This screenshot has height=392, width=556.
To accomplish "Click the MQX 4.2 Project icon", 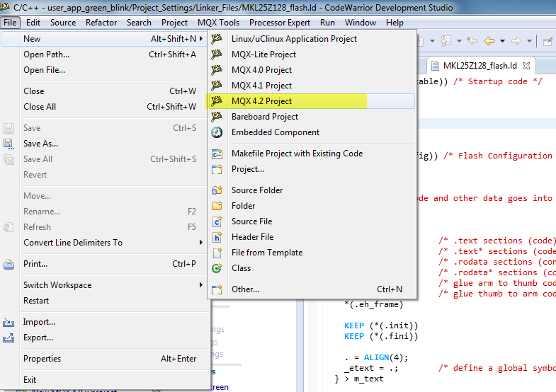I will [217, 101].
